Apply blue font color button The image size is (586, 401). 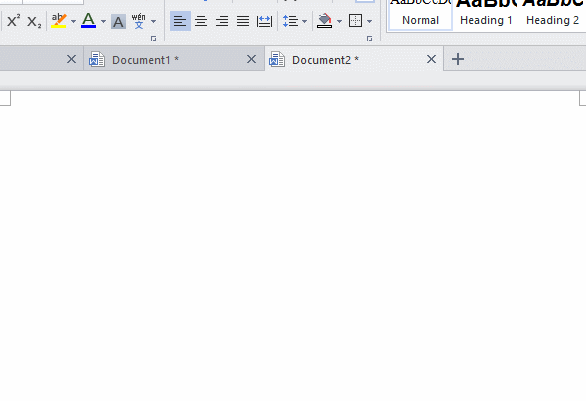(x=89, y=21)
